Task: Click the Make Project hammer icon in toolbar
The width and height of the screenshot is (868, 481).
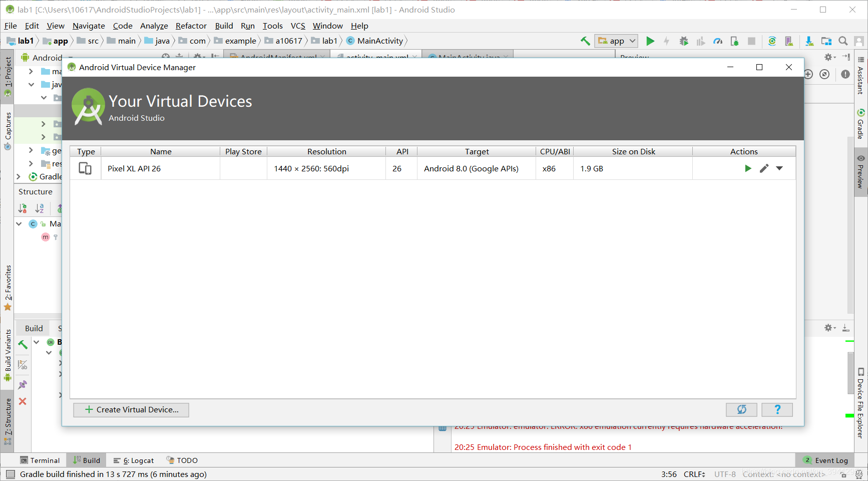Action: (x=585, y=41)
